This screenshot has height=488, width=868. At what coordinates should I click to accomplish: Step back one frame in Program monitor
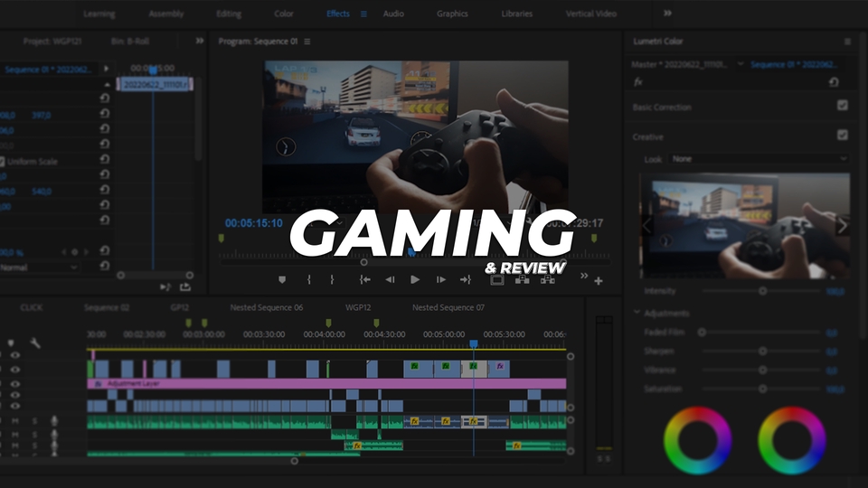pyautogui.click(x=390, y=280)
